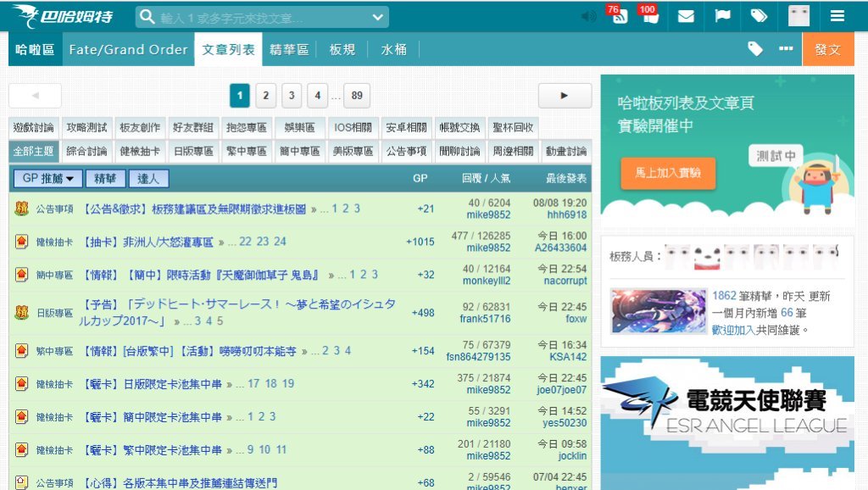
Task: Open subscriptions feed icon with 76 badge
Action: (619, 15)
